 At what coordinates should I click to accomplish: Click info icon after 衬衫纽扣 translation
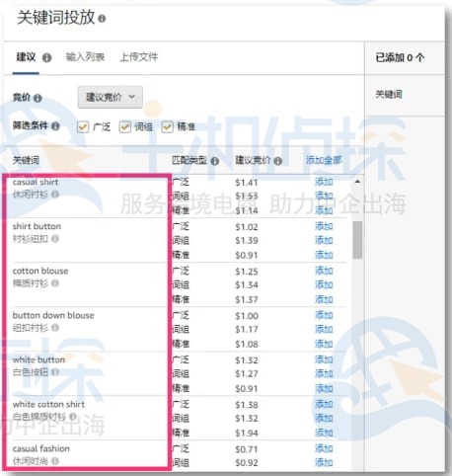coord(55,239)
